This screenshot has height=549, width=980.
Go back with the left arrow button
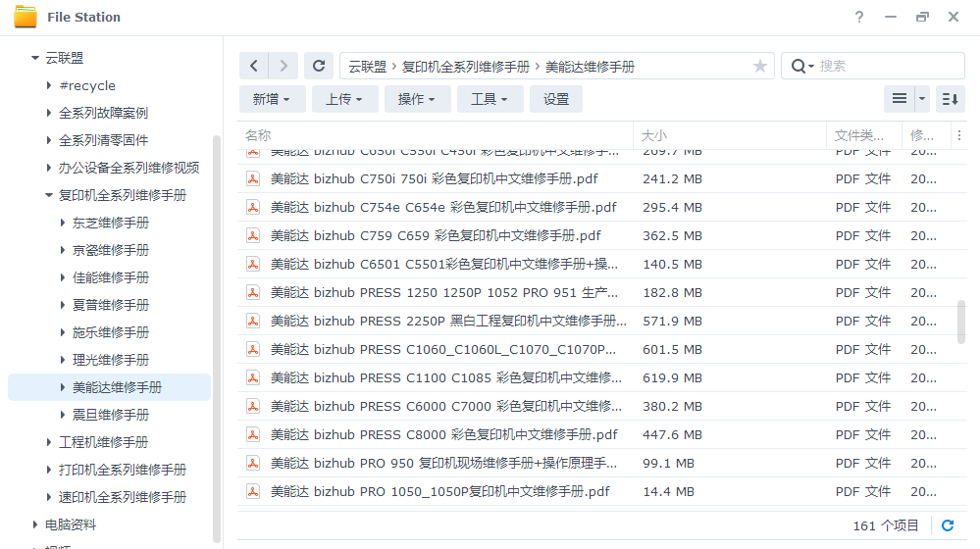(x=254, y=66)
